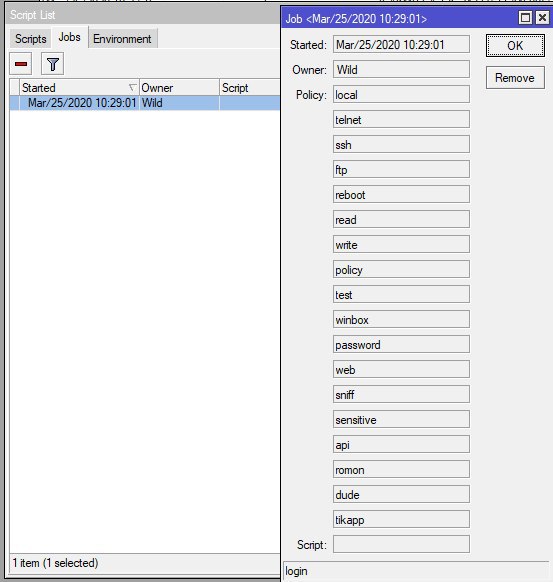Screen dimensions: 553x582
Task: Click the red minus remove icon
Action: click(x=21, y=64)
